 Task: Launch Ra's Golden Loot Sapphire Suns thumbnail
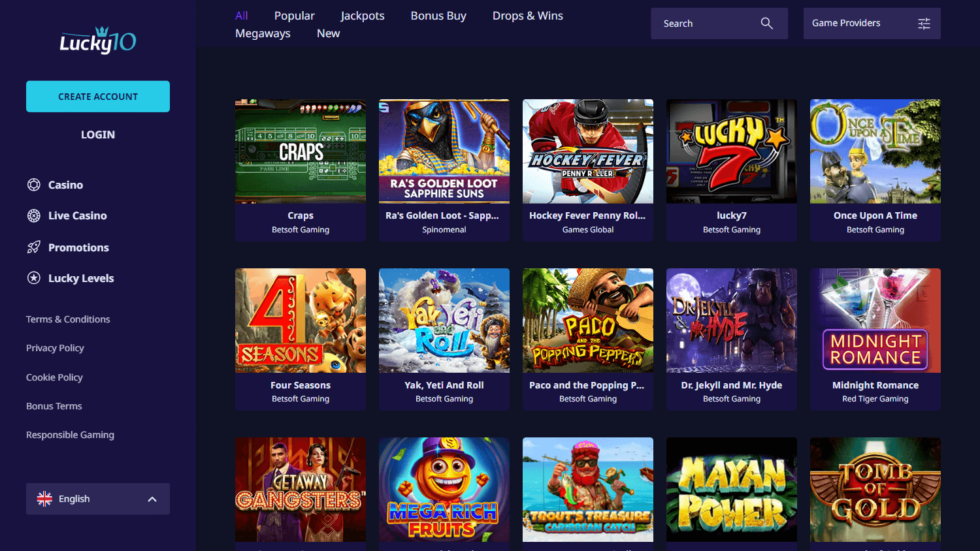coord(444,151)
